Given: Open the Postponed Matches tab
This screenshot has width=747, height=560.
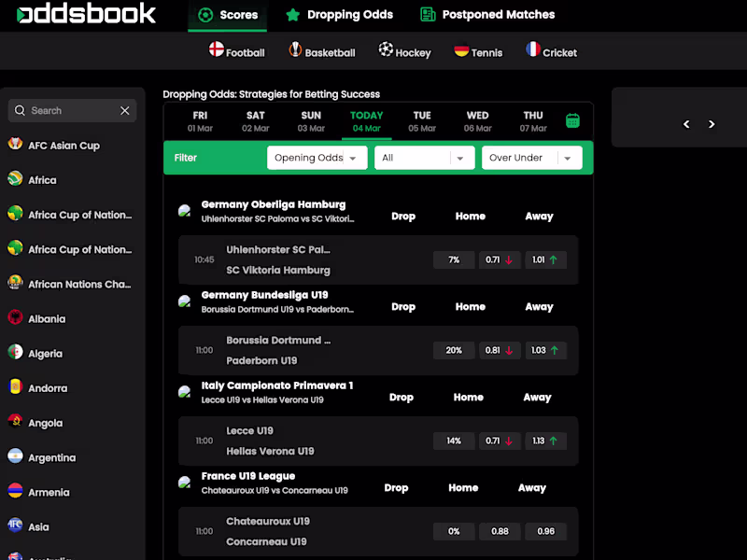Looking at the screenshot, I should pos(487,15).
